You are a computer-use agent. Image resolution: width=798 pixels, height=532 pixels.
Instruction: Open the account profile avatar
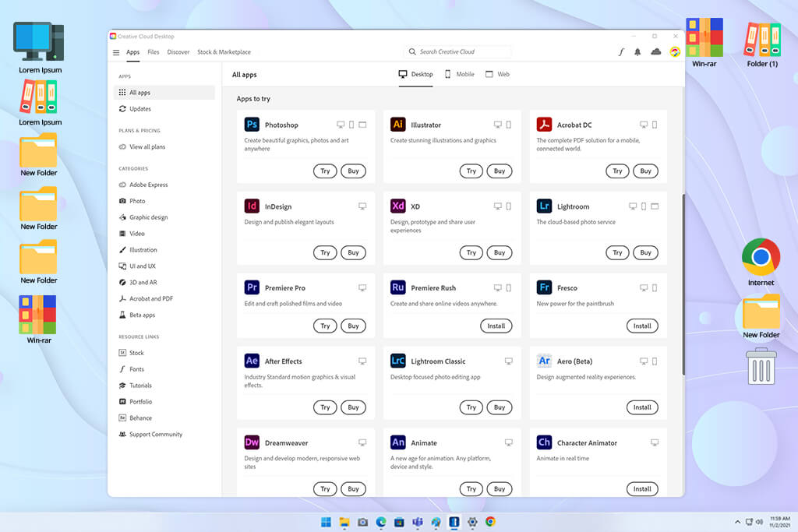pyautogui.click(x=675, y=52)
